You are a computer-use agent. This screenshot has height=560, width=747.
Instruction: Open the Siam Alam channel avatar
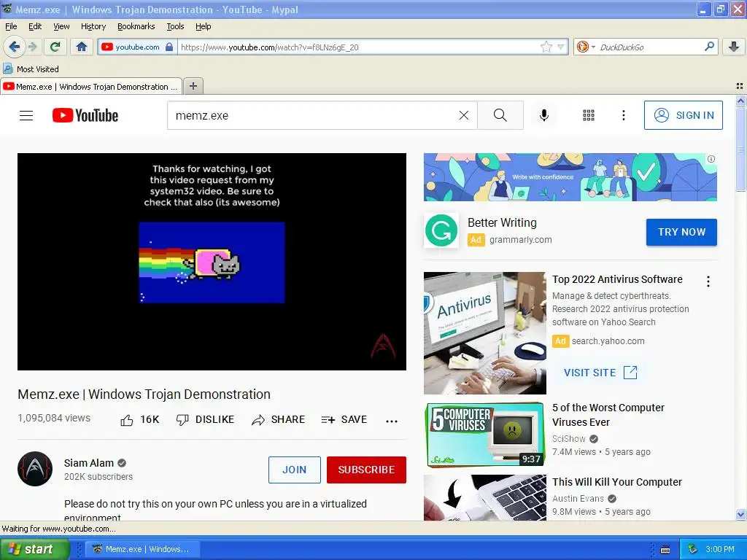(x=35, y=469)
